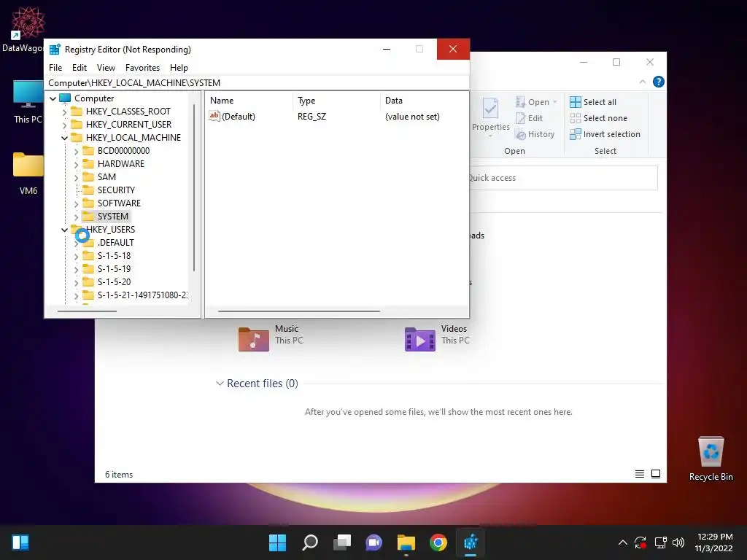Open File menu in Registry Editor

click(x=55, y=68)
